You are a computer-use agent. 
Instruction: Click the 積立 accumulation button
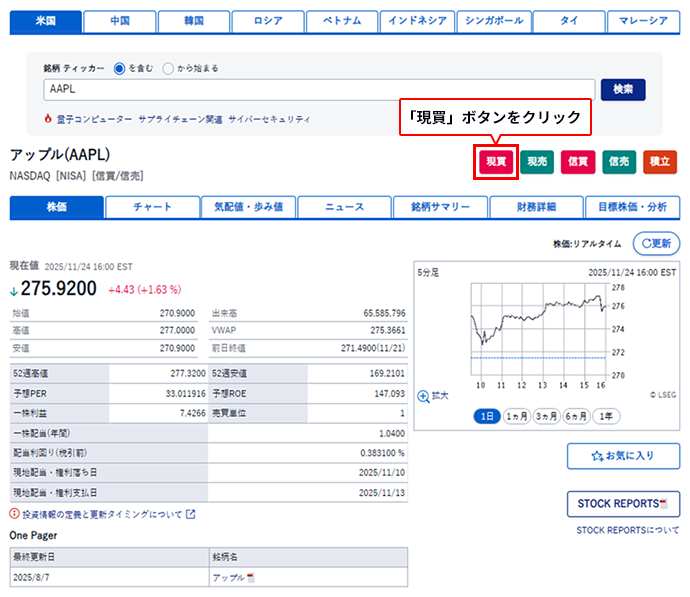click(x=659, y=162)
